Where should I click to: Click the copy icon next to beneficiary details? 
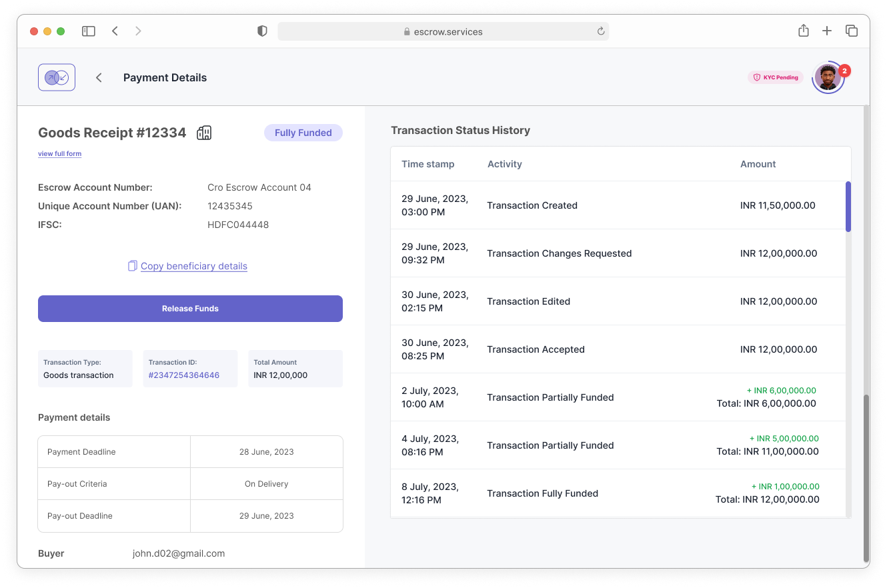point(132,266)
